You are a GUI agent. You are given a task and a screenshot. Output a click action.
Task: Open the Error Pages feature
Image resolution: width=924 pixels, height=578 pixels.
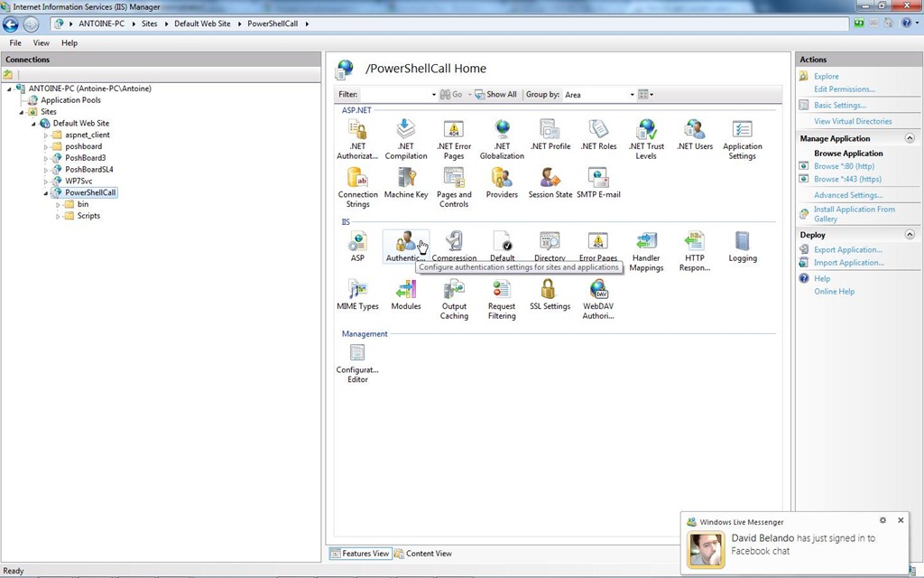click(599, 247)
